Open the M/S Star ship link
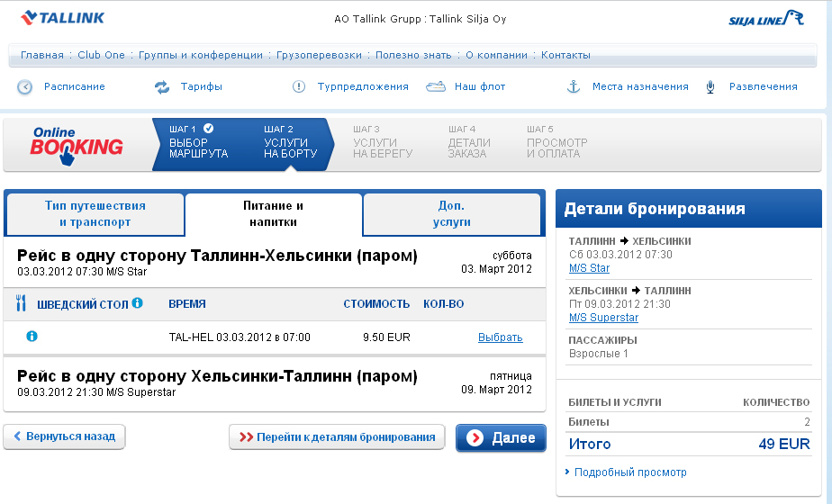832x504 pixels. [589, 268]
